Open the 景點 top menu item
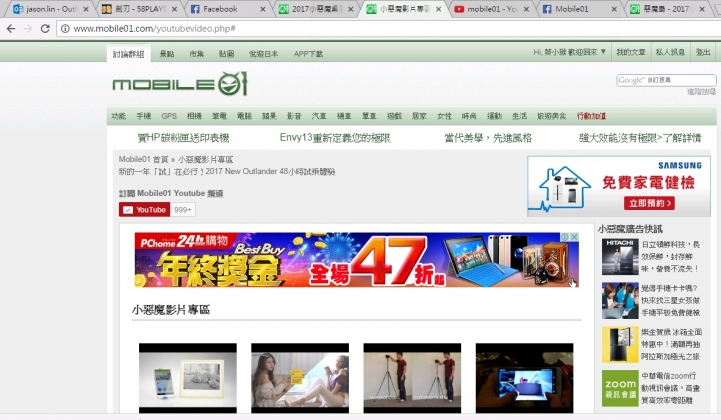The height and width of the screenshot is (420, 721). tap(166, 54)
